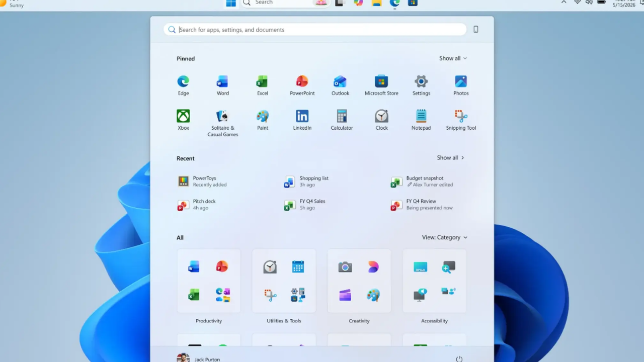This screenshot has height=362, width=644.
Task: Open the Sunny weather widget
Action: 13,4
